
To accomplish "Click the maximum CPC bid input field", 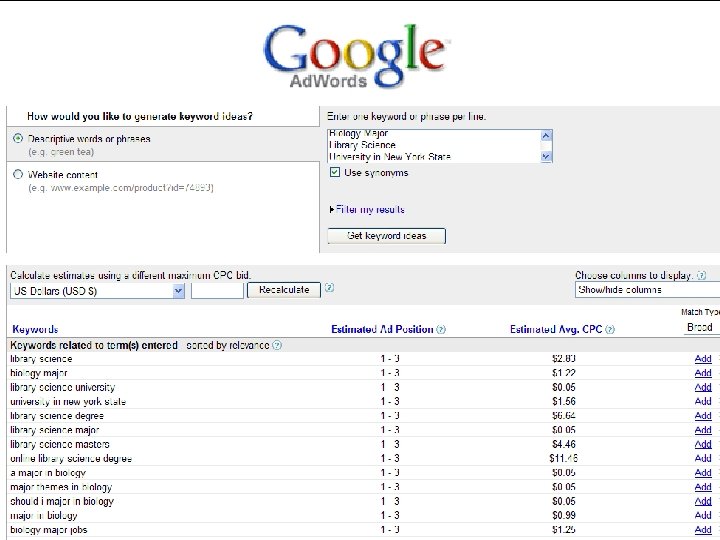I will pyautogui.click(x=217, y=291).
